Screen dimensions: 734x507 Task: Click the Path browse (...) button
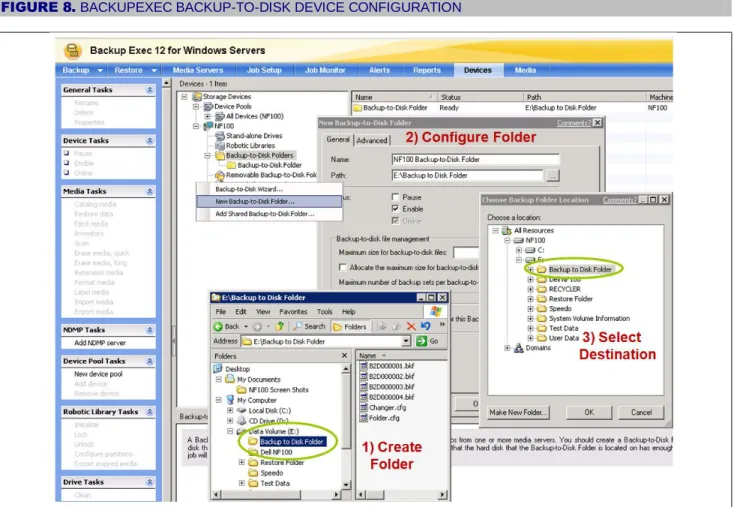point(553,176)
